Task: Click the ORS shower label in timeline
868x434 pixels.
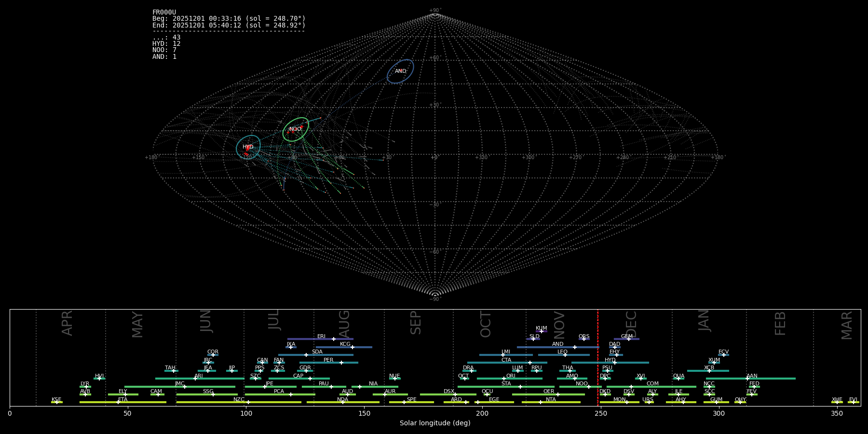Action: (584, 337)
